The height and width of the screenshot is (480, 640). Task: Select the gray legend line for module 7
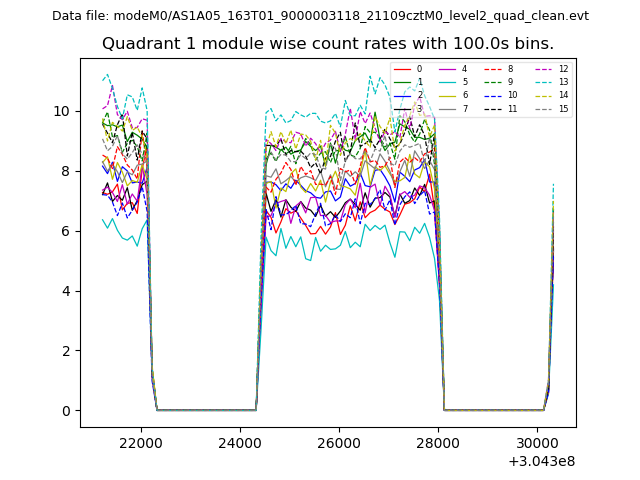[446, 108]
